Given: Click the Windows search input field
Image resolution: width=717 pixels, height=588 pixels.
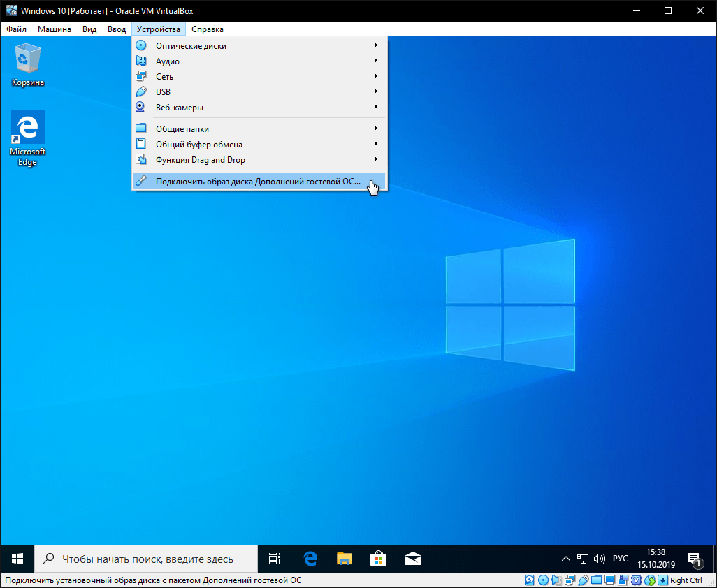Looking at the screenshot, I should [x=147, y=559].
